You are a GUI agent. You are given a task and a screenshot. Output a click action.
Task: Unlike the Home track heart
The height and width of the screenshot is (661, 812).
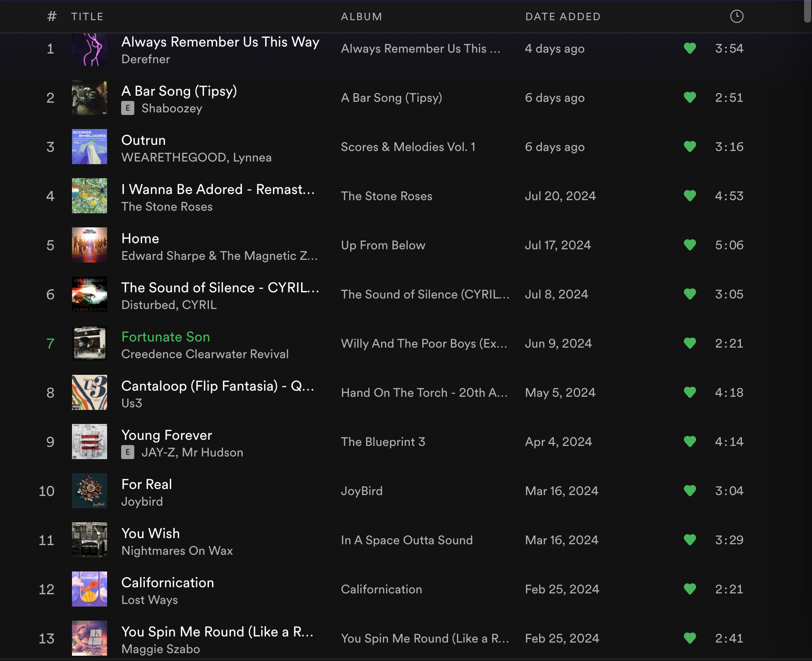[x=690, y=245]
